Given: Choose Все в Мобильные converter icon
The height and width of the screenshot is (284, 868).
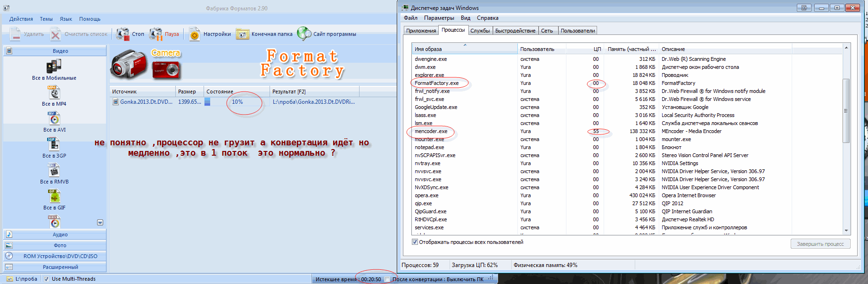Looking at the screenshot, I should point(54,66).
